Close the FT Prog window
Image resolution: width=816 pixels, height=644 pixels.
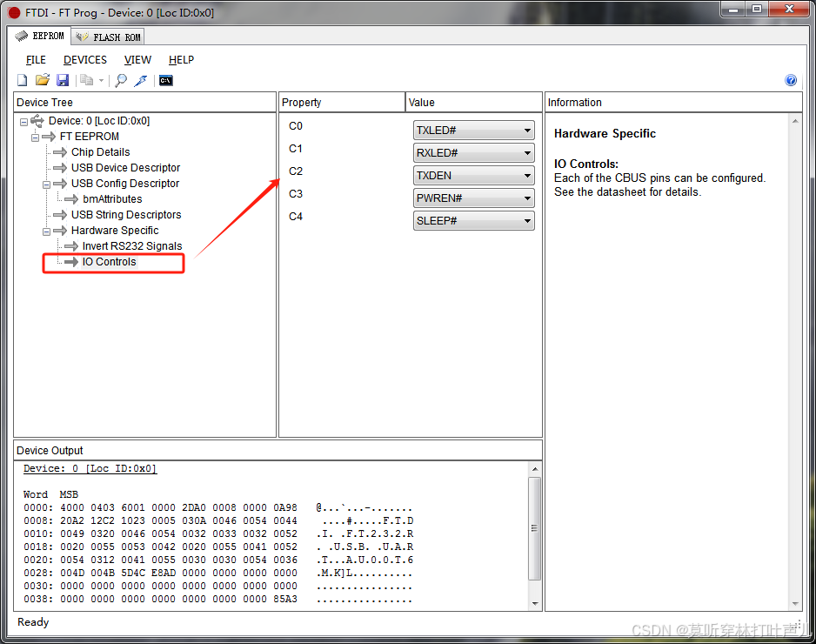(x=789, y=10)
